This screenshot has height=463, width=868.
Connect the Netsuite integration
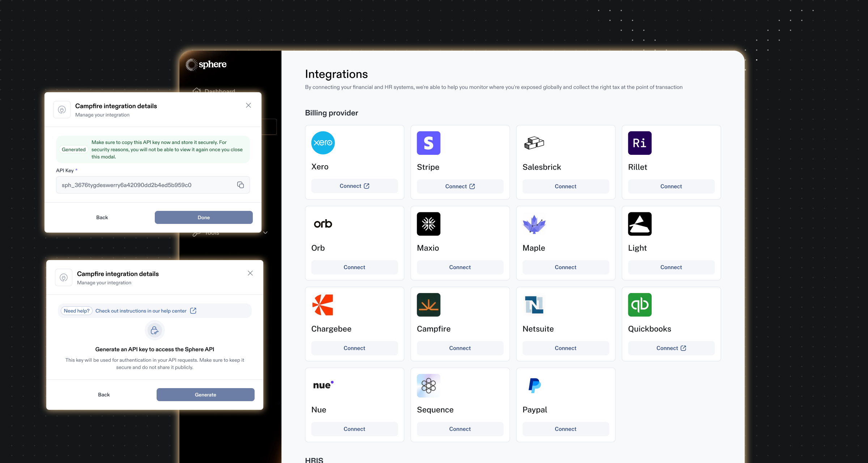[565, 348]
